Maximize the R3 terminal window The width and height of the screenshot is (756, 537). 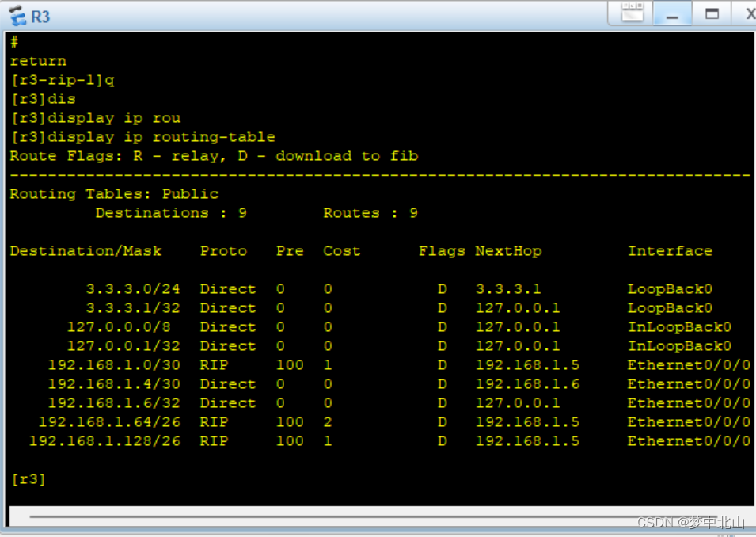pyautogui.click(x=712, y=13)
